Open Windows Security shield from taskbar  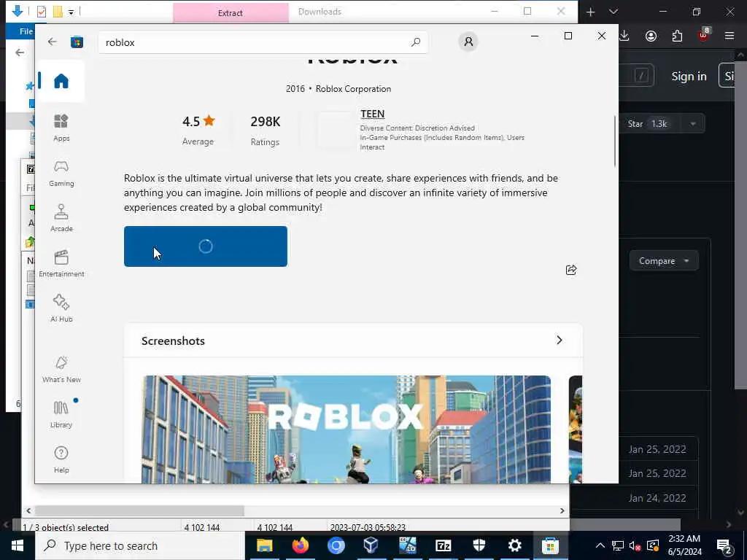(x=479, y=545)
